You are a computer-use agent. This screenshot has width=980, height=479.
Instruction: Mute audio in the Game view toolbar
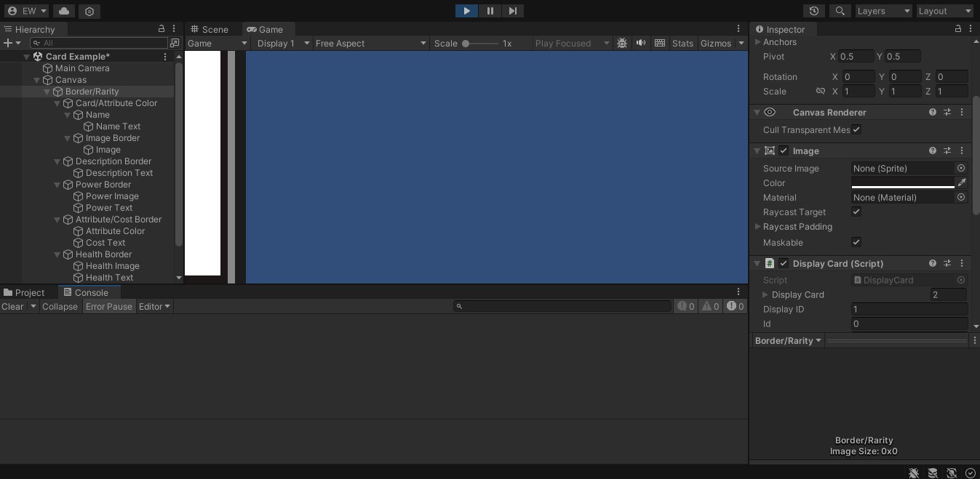(640, 43)
